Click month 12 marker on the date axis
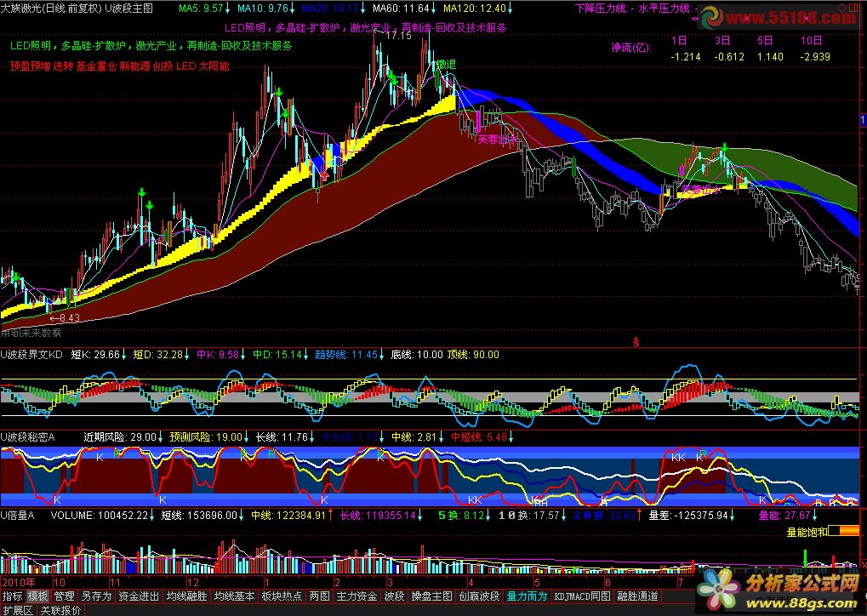 tap(192, 582)
